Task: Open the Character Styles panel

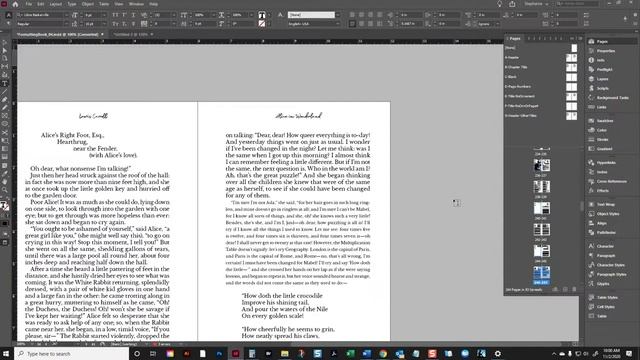Action: [x=611, y=265]
